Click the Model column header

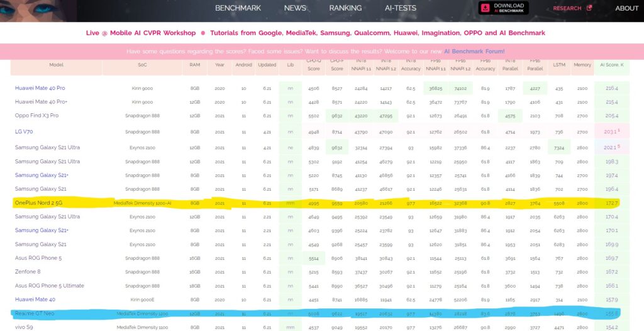56,65
